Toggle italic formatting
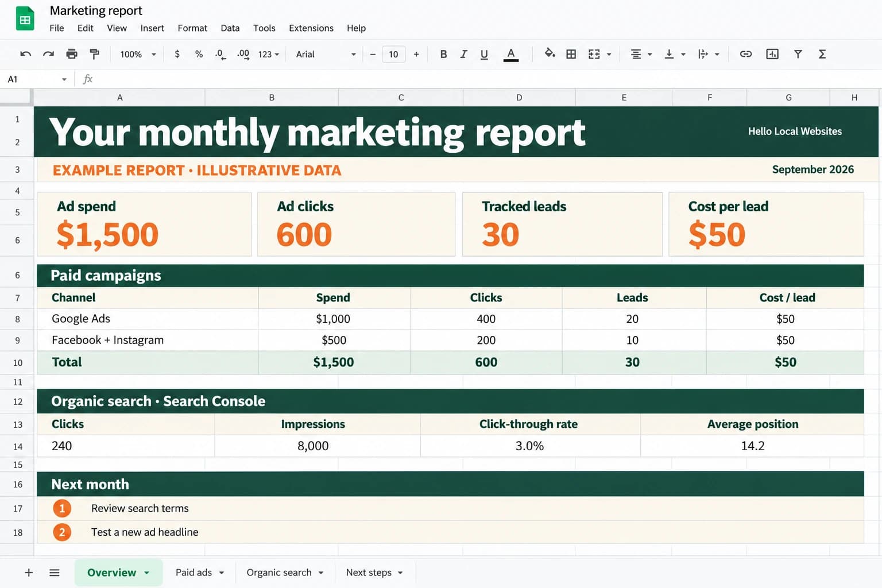 [x=463, y=54]
